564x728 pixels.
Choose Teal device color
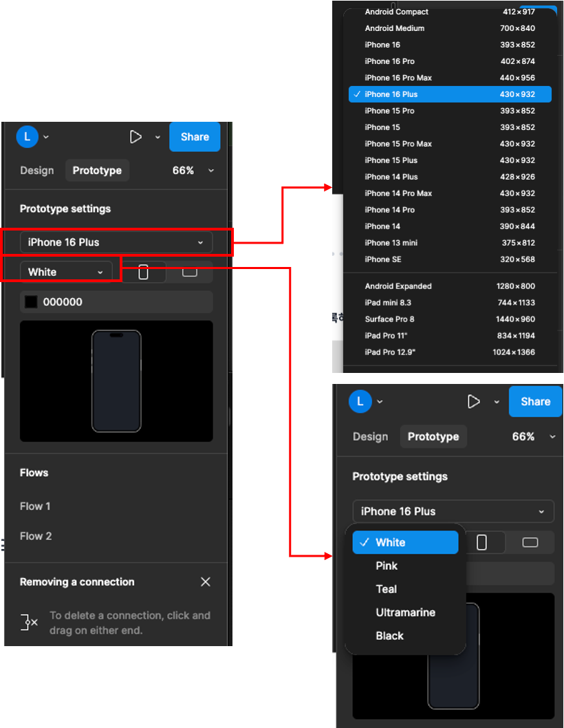click(405, 589)
